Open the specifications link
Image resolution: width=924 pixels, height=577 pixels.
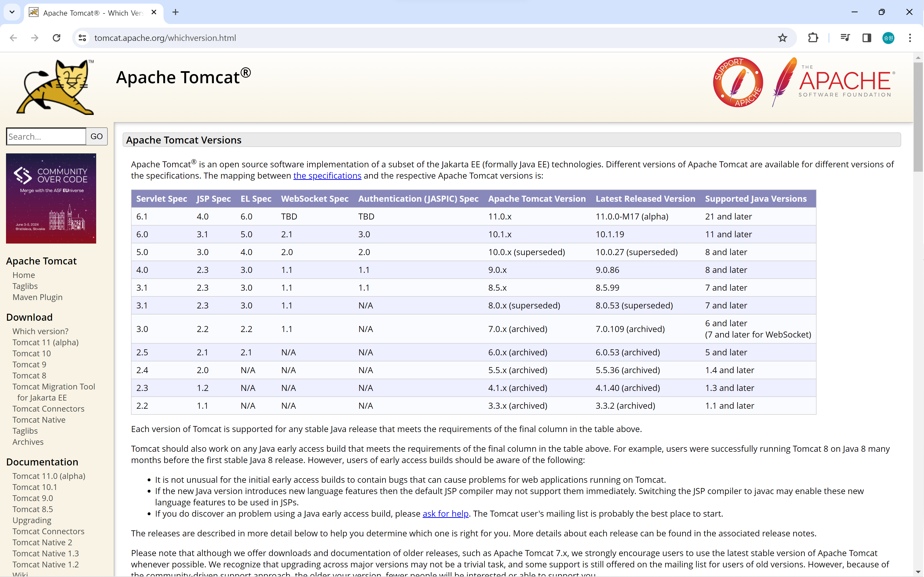(x=327, y=176)
